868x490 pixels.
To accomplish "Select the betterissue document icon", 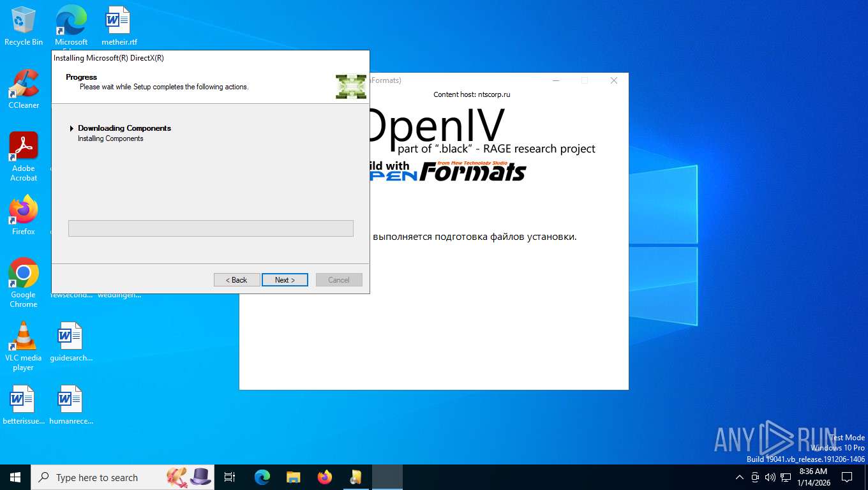I will click(24, 405).
